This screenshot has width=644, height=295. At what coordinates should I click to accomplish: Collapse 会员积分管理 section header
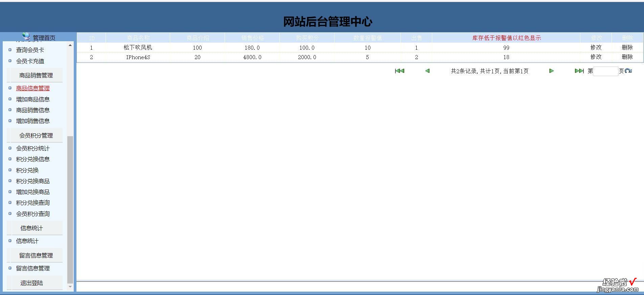click(35, 136)
